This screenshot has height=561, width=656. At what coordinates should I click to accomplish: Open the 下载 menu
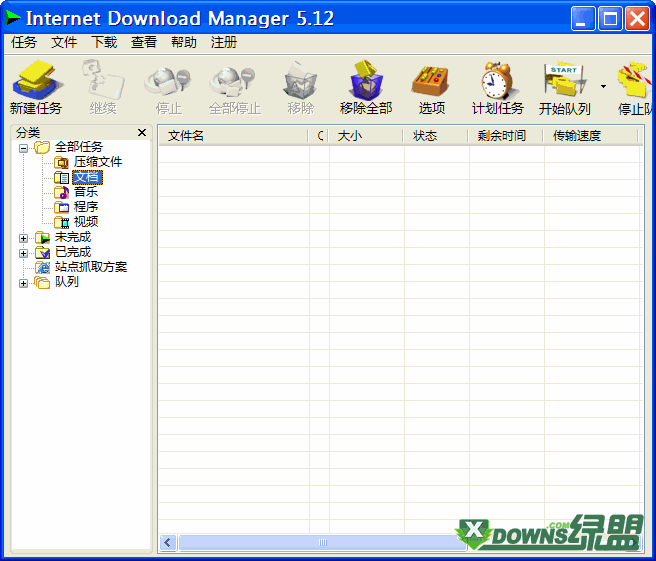[104, 42]
